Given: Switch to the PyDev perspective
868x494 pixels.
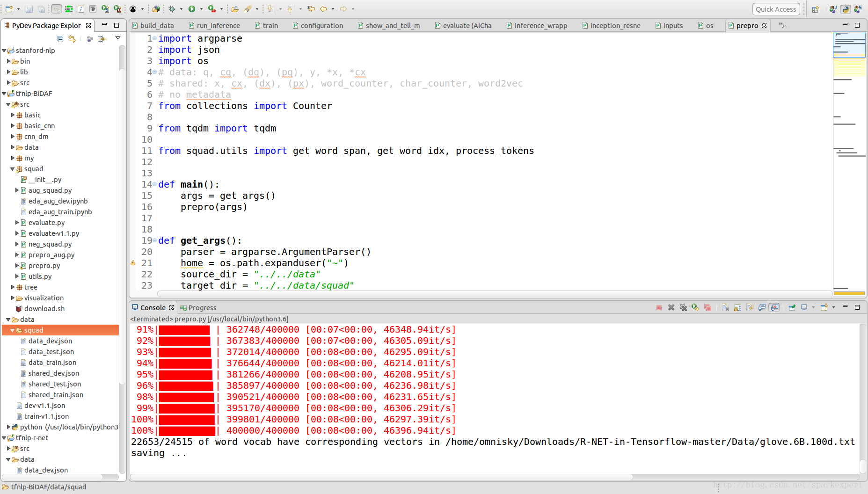Looking at the screenshot, I should [846, 9].
